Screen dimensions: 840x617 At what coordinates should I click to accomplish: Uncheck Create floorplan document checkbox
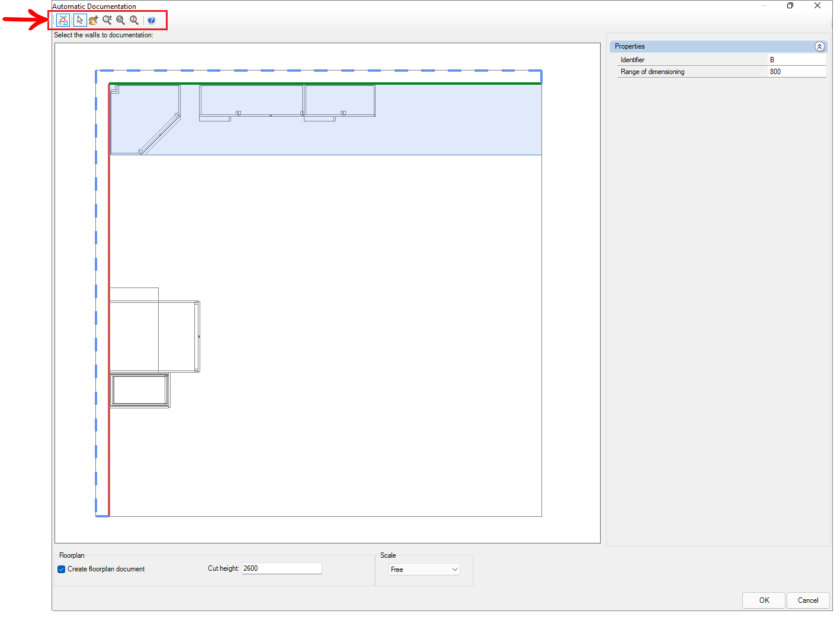pyautogui.click(x=62, y=569)
